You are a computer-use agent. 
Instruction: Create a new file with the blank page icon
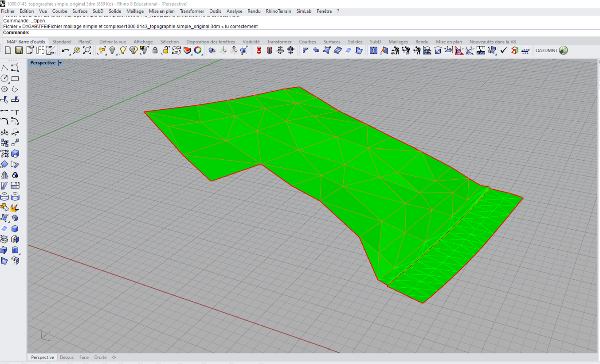point(8,50)
